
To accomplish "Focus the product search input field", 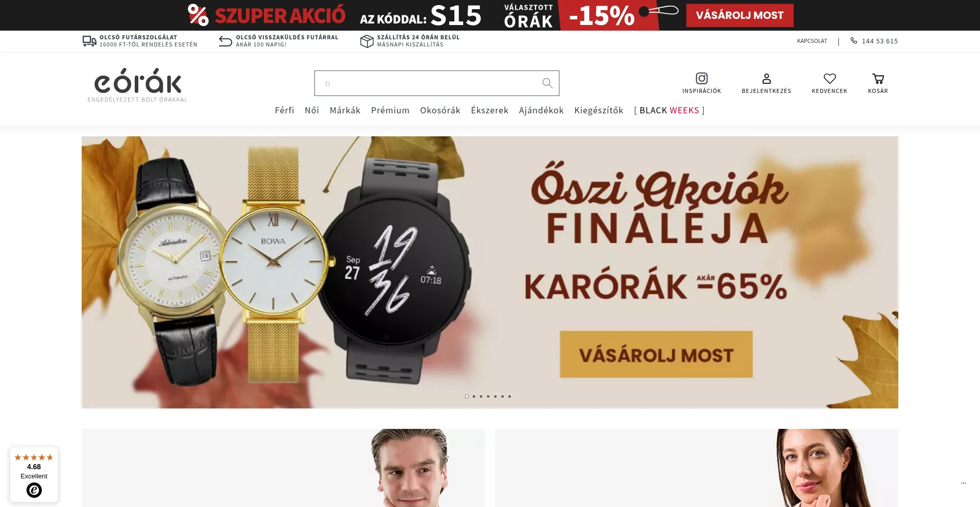I will [x=426, y=83].
